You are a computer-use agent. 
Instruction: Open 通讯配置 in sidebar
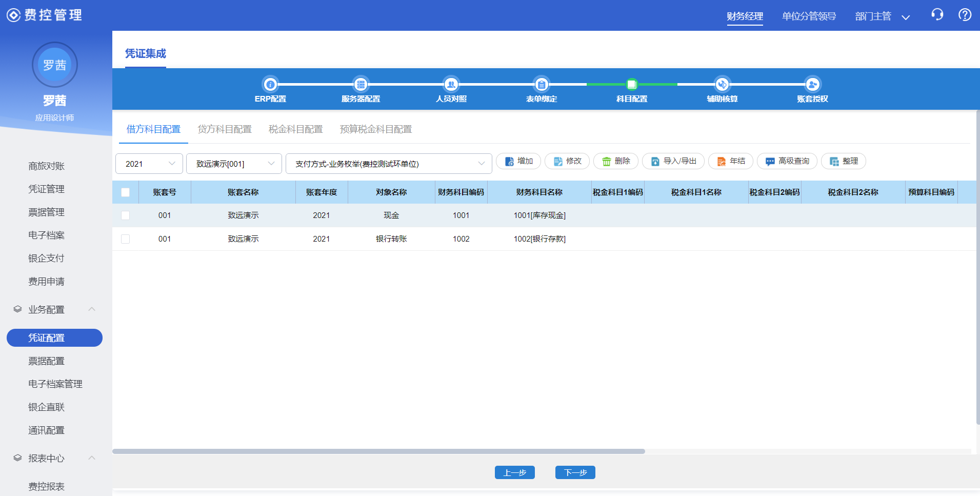point(47,430)
